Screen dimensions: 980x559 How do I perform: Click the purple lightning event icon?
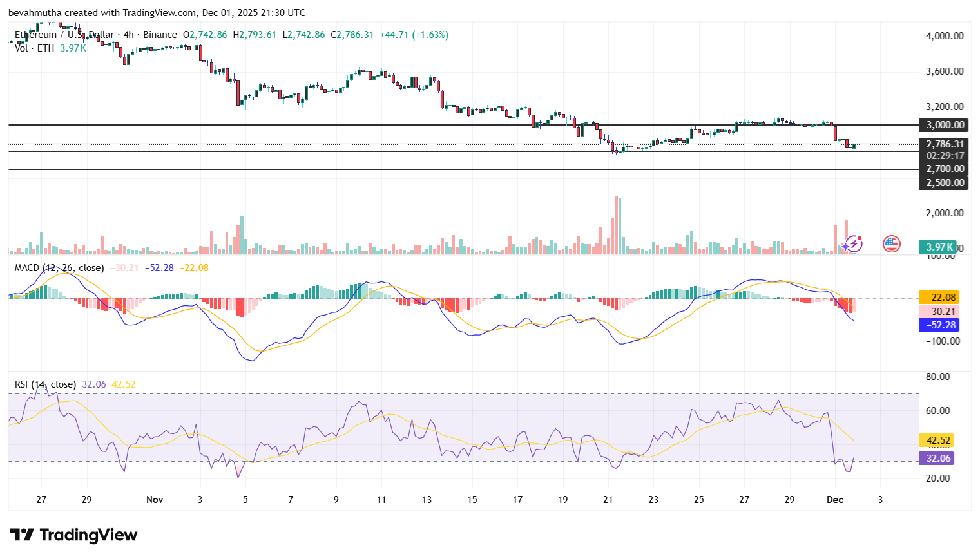tap(853, 244)
